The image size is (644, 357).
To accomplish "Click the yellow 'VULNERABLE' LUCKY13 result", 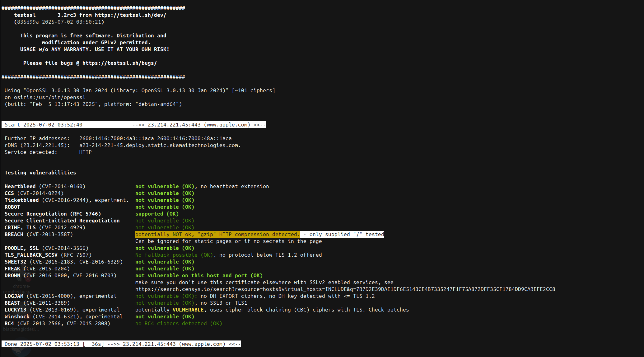I will [x=188, y=310].
